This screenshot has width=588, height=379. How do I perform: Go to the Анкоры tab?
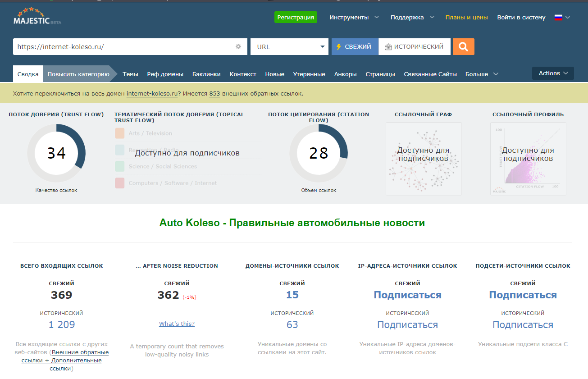point(346,74)
